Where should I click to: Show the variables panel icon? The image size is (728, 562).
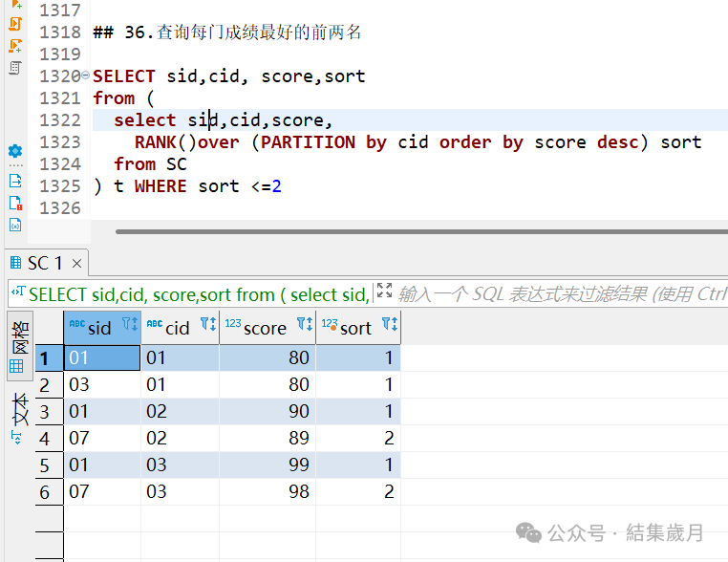15,225
